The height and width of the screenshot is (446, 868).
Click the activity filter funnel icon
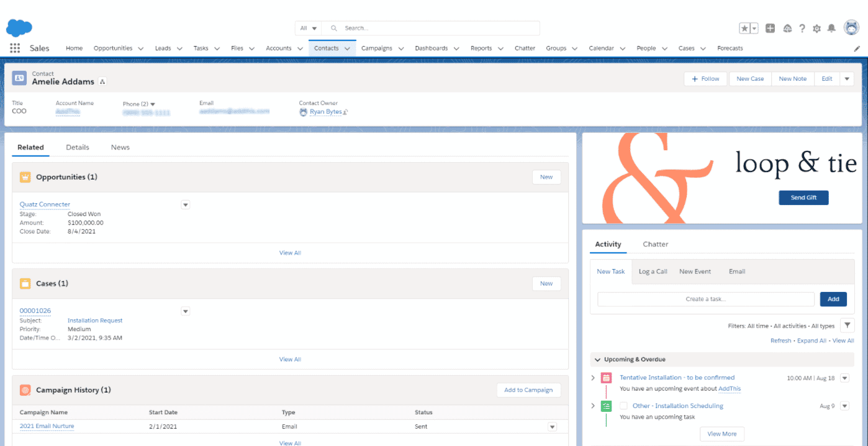(x=847, y=325)
